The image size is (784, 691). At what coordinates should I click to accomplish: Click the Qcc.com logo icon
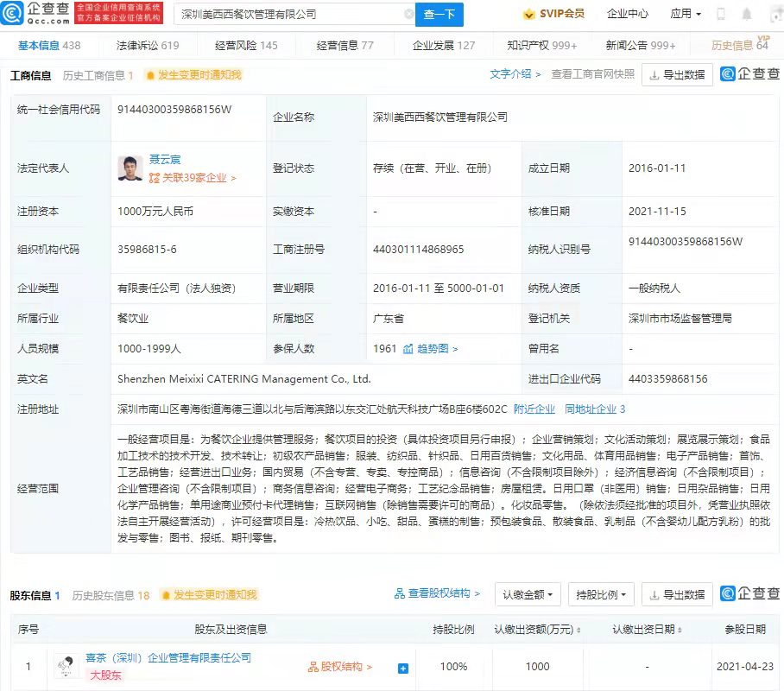(x=12, y=13)
